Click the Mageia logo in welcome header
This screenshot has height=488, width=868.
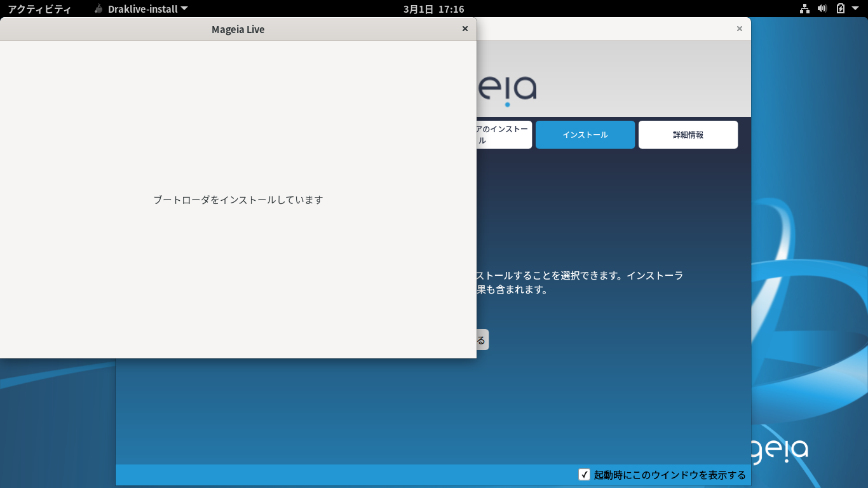tap(506, 90)
